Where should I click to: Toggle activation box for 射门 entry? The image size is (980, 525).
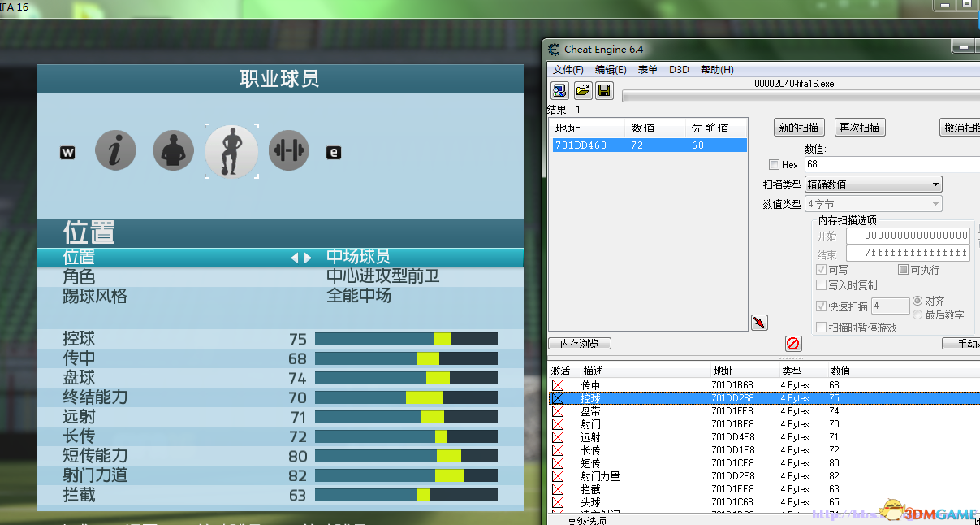click(x=558, y=424)
